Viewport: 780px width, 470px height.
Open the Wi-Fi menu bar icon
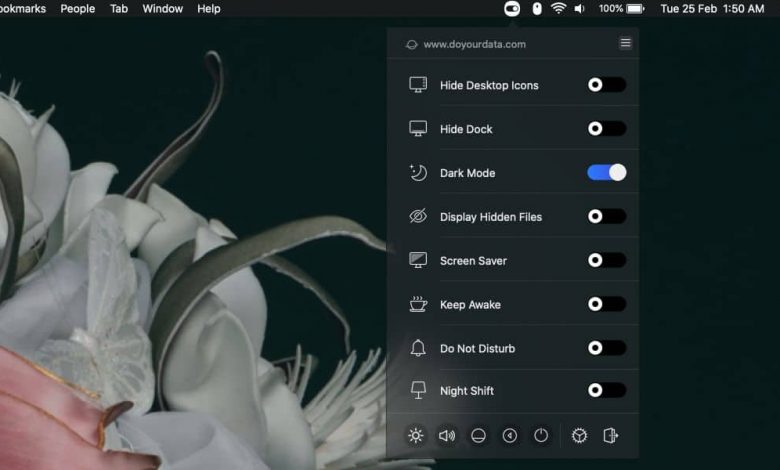click(x=559, y=8)
